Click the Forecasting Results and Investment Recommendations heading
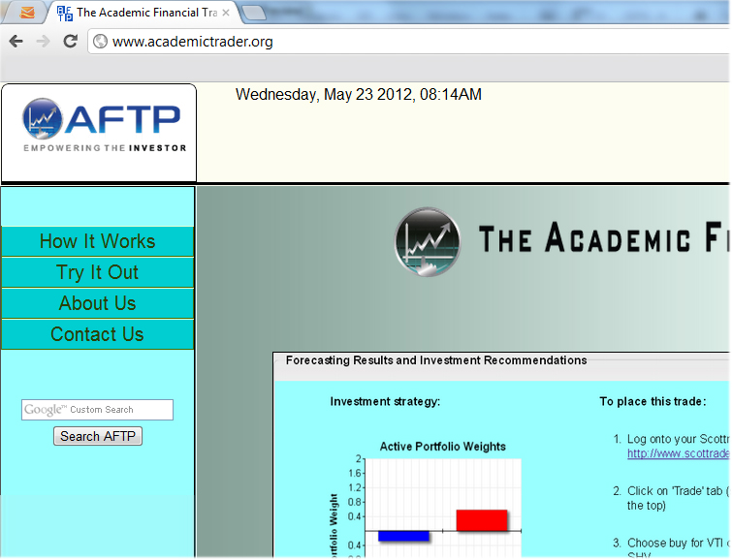This screenshot has width=732, height=560. (x=436, y=360)
